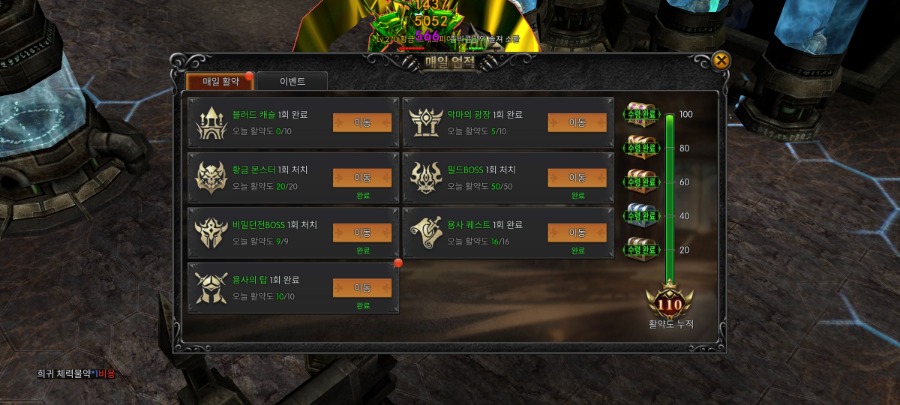This screenshot has height=405, width=900.
Task: Click the golden monster (황금 몬스터) mask icon
Action: [x=211, y=178]
